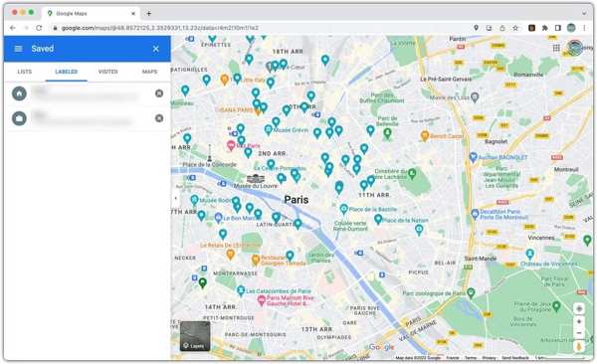Select the Parc zoologique de Paris pin
597x364 pixels.
coord(471,292)
